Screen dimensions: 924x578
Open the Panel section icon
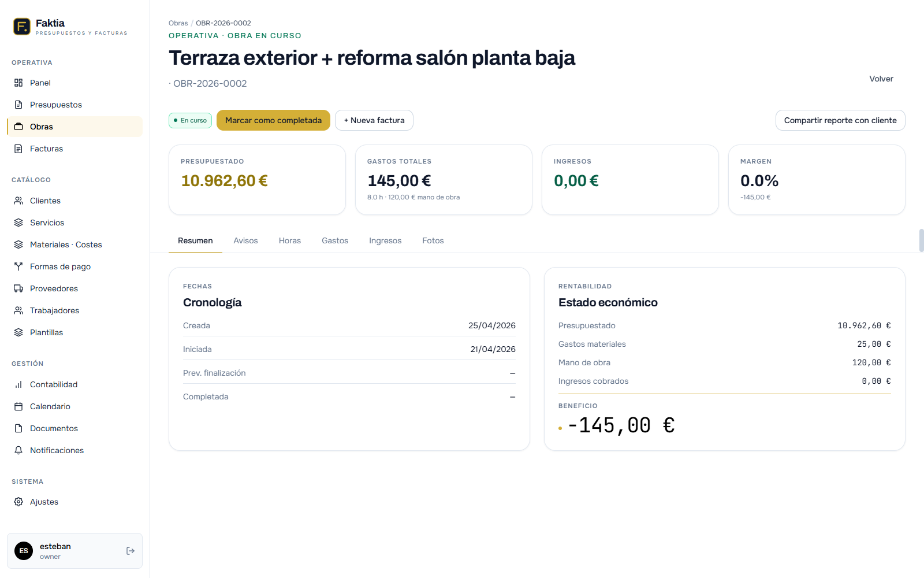coord(19,83)
